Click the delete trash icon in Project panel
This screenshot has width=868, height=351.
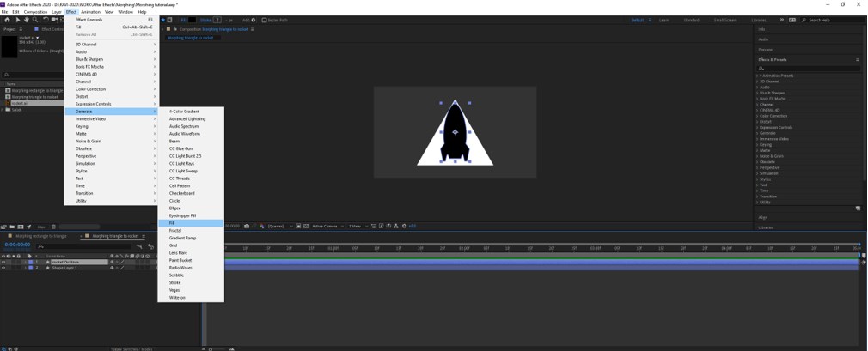coord(53,227)
